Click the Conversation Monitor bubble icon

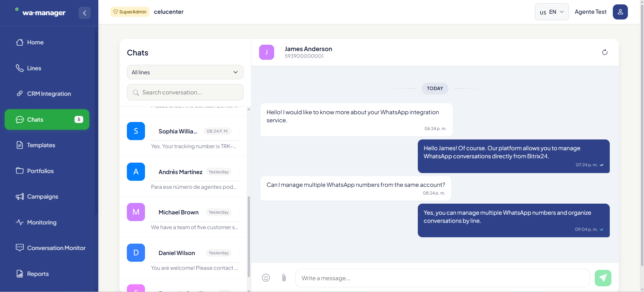coord(20,248)
